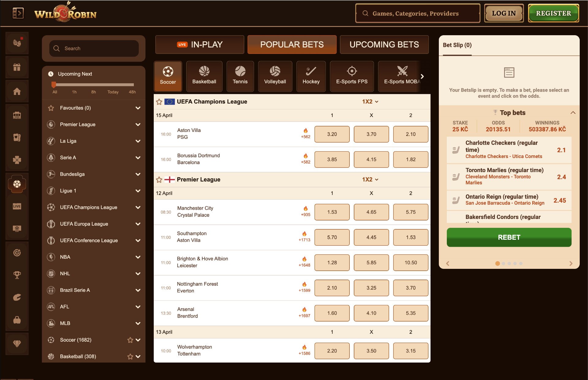Toggle the favourite star for Soccer (1682)
The width and height of the screenshot is (588, 380).
point(130,340)
